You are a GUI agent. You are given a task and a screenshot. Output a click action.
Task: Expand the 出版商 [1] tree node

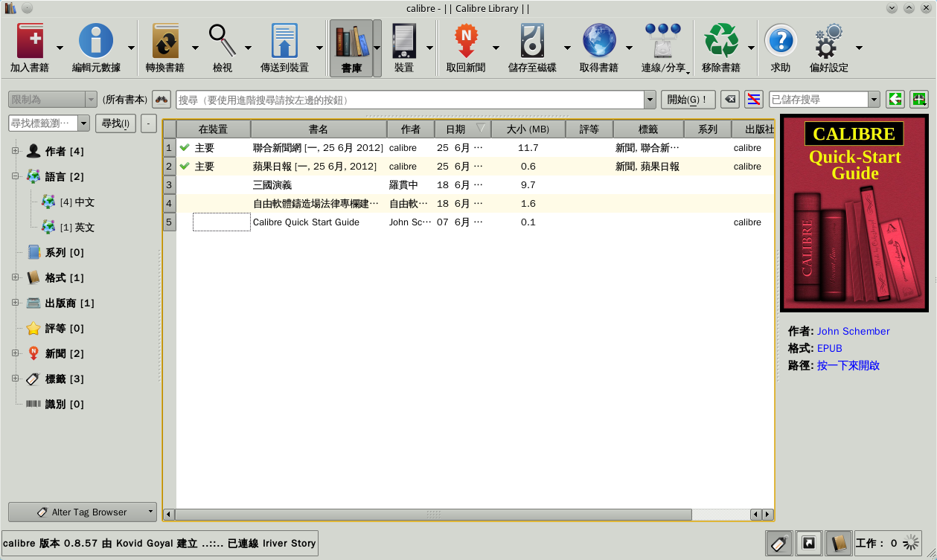point(15,303)
